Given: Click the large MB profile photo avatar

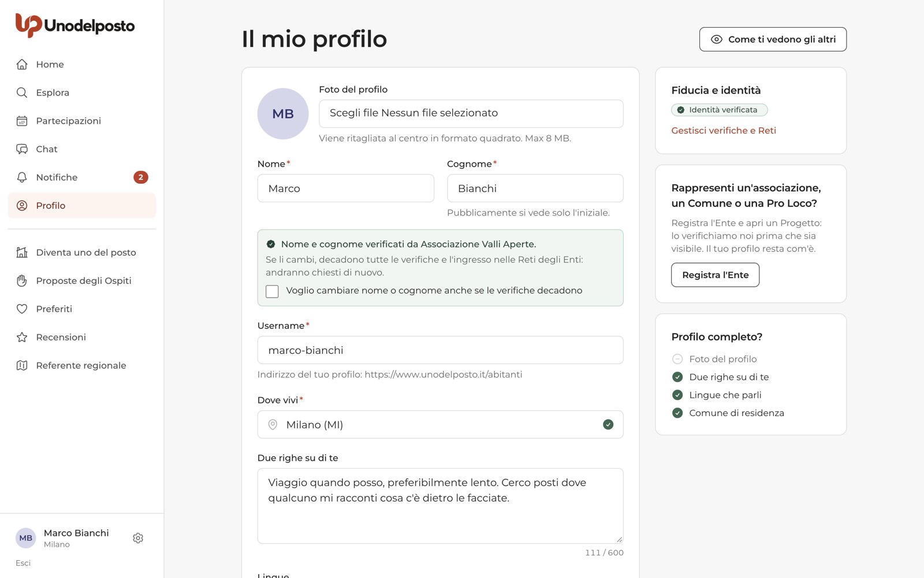Looking at the screenshot, I should pyautogui.click(x=283, y=114).
